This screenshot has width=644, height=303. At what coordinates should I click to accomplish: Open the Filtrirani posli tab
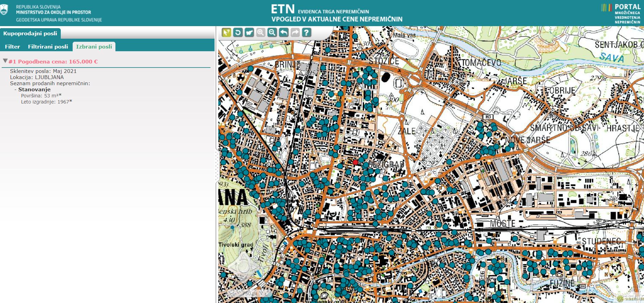(48, 47)
